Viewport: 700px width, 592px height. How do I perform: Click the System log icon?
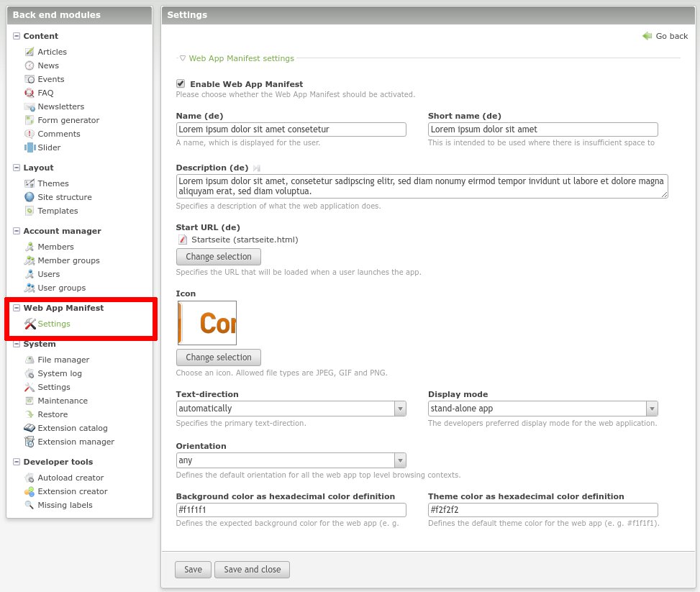tap(29, 373)
